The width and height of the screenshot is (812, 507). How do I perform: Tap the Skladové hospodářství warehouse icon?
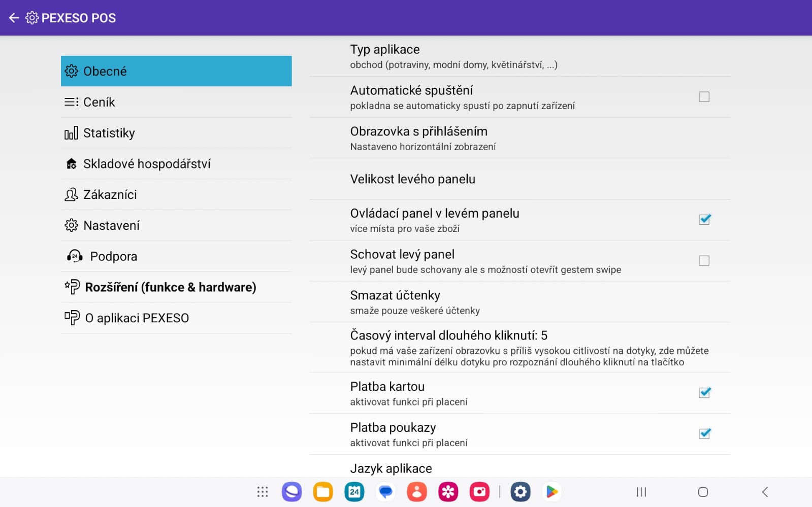click(x=71, y=164)
